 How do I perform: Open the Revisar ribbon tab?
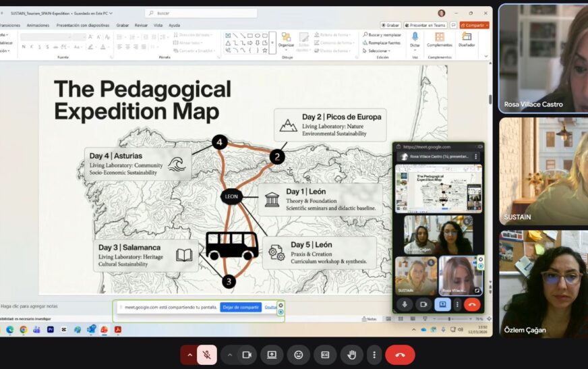141,25
